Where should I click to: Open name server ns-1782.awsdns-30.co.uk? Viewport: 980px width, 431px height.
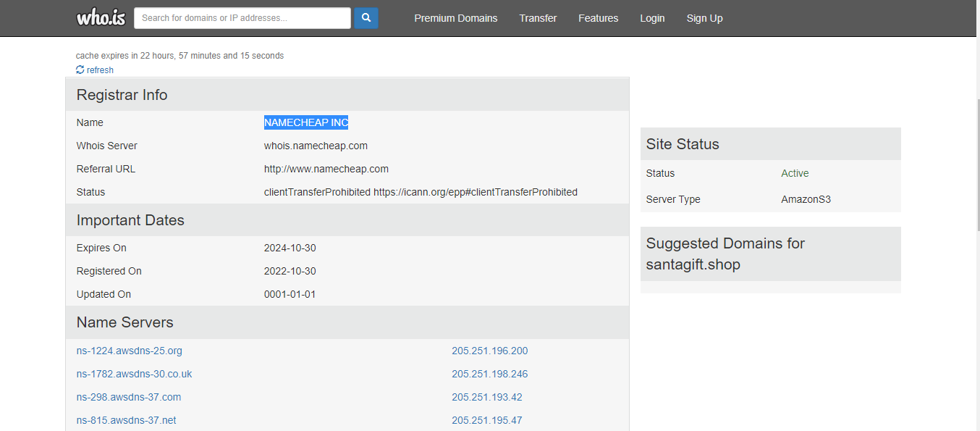(x=135, y=374)
